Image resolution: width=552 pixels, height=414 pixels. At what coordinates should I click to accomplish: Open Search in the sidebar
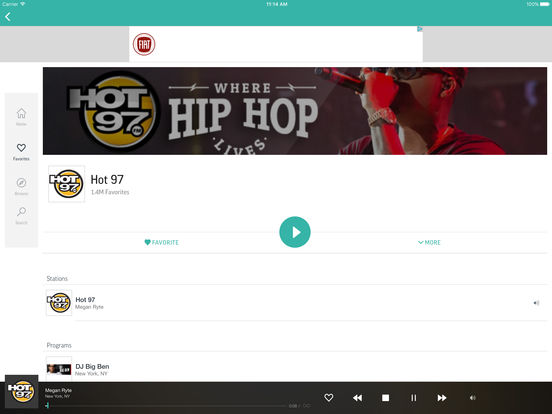pos(21,215)
